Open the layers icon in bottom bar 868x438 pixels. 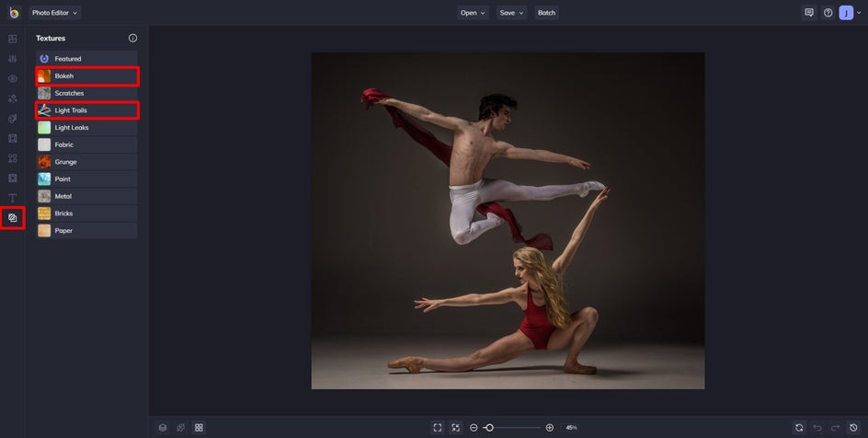pos(163,428)
